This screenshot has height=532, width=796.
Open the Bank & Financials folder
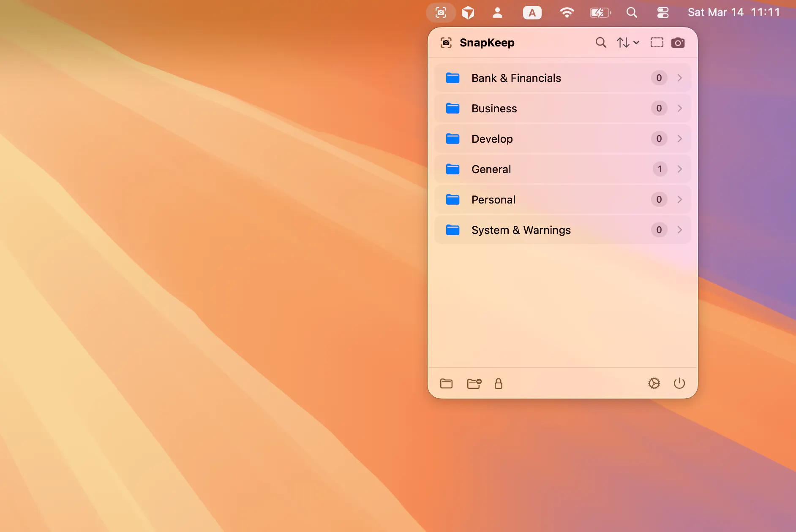[563, 78]
